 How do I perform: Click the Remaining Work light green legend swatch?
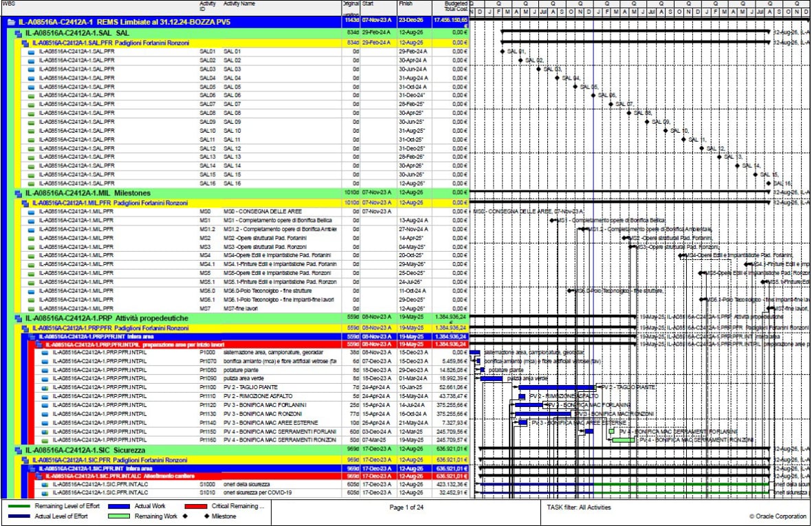click(x=118, y=516)
